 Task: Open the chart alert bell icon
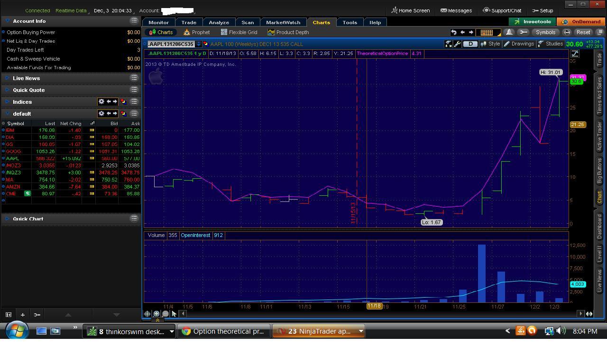509,32
